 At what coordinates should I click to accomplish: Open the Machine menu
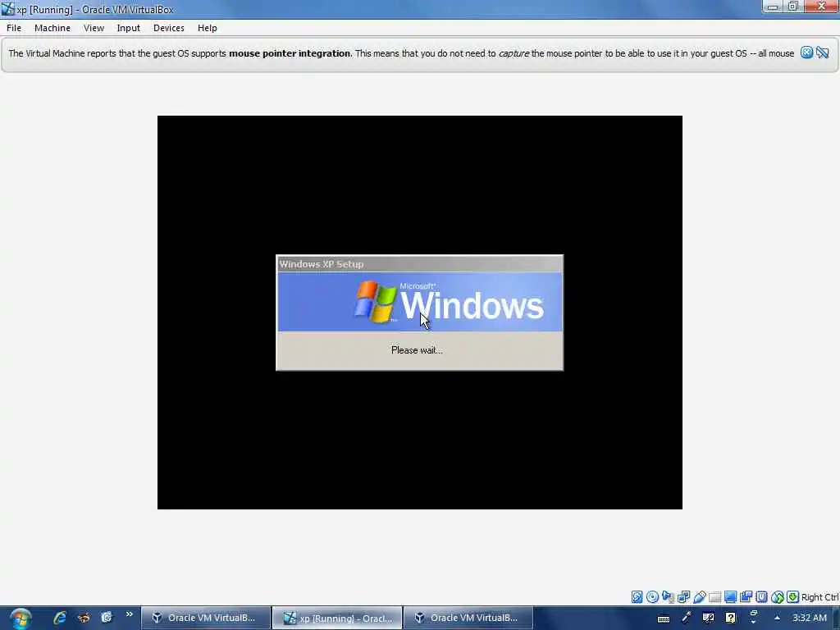[52, 28]
